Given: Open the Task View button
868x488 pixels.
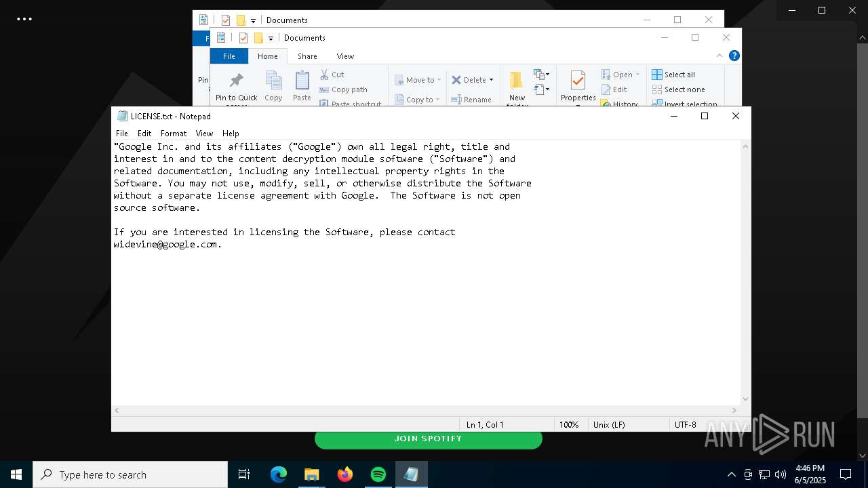Looking at the screenshot, I should [244, 474].
